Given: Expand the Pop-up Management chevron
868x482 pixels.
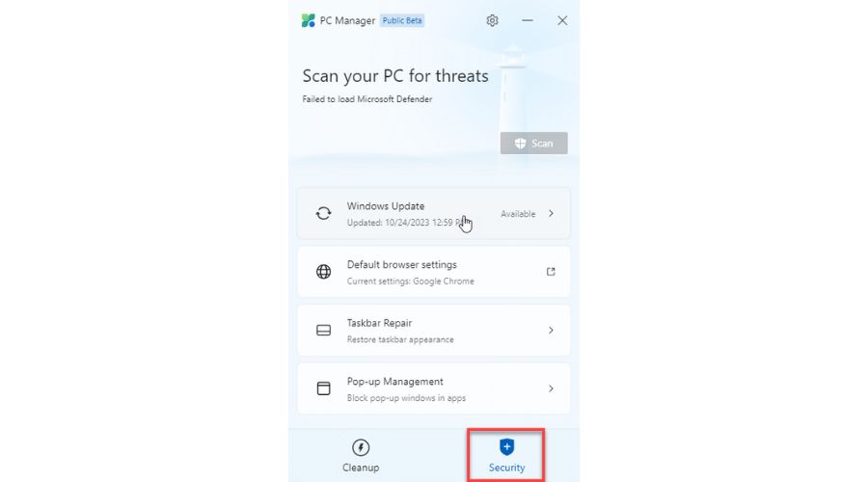Looking at the screenshot, I should [x=551, y=388].
